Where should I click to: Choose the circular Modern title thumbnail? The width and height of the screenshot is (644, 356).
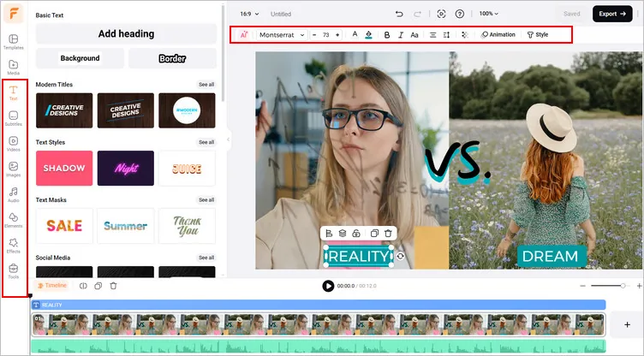pos(187,110)
